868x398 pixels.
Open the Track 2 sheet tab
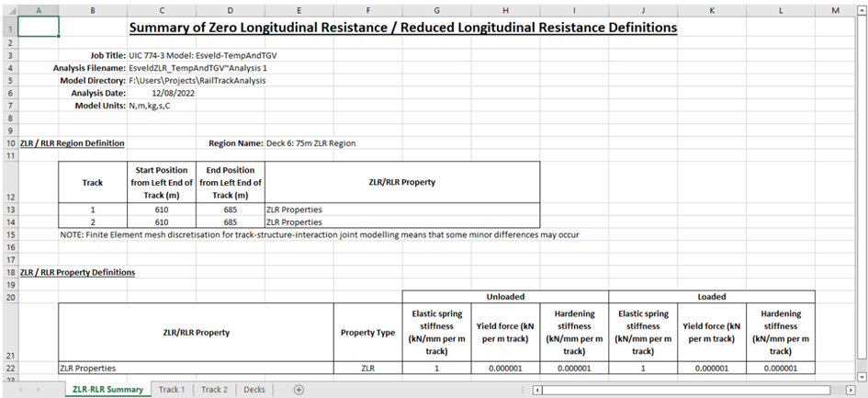coord(214,390)
